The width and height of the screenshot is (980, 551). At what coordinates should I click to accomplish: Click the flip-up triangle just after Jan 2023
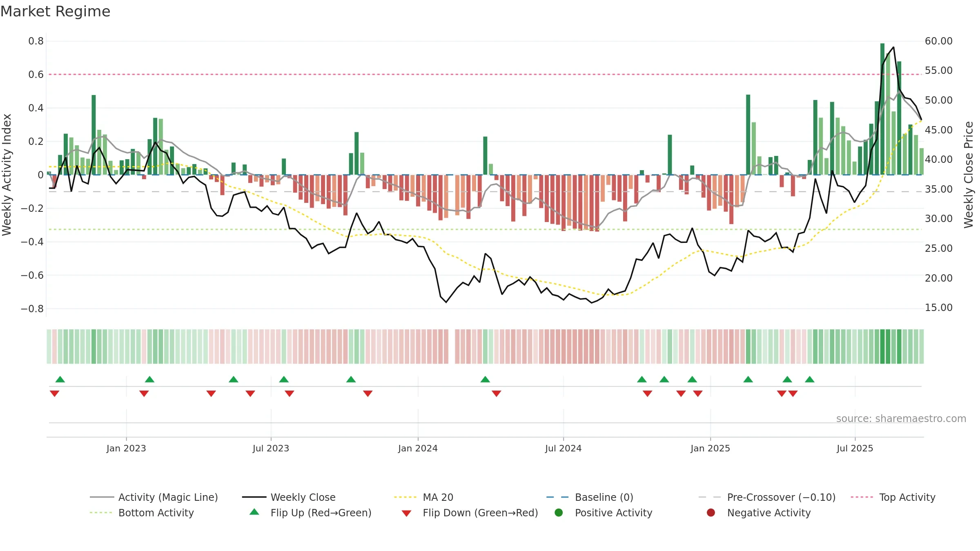tap(149, 380)
